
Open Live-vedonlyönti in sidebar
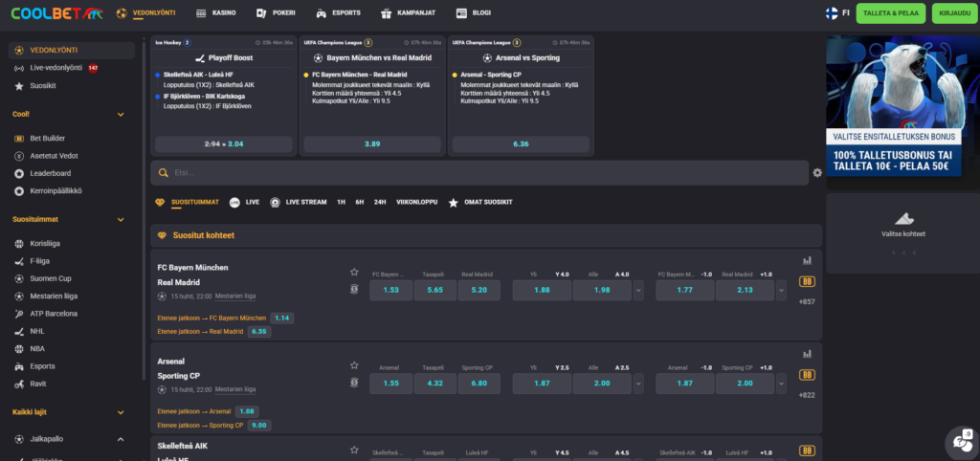(x=56, y=68)
